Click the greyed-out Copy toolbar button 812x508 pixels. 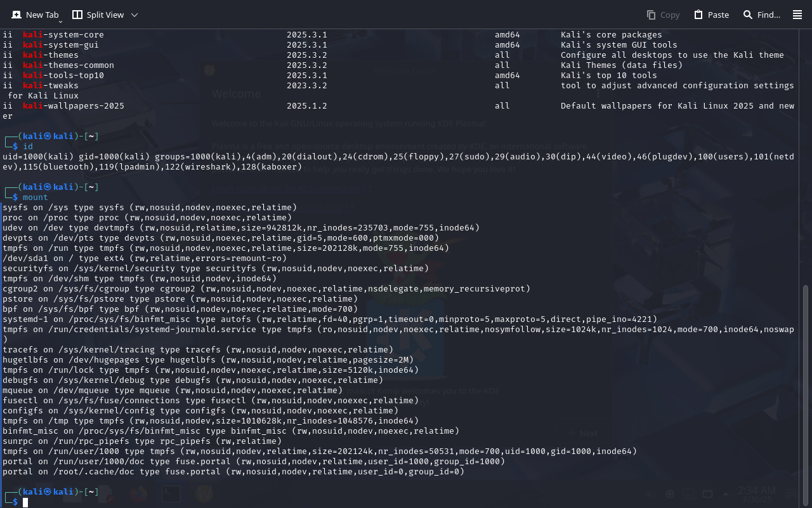point(663,15)
